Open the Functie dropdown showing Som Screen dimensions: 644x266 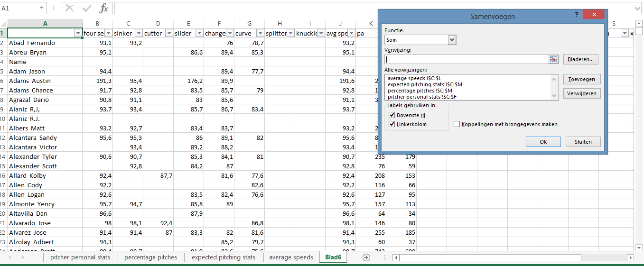pos(452,40)
